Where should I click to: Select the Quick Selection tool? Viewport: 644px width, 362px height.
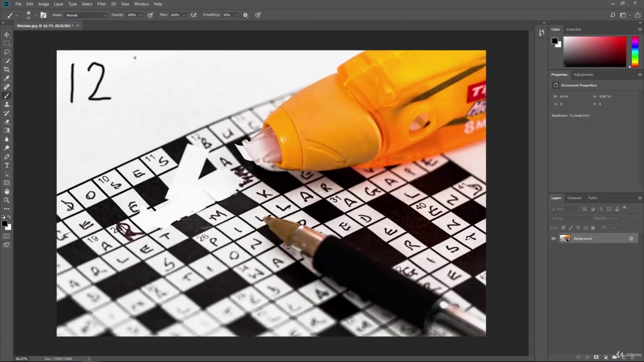pyautogui.click(x=7, y=61)
